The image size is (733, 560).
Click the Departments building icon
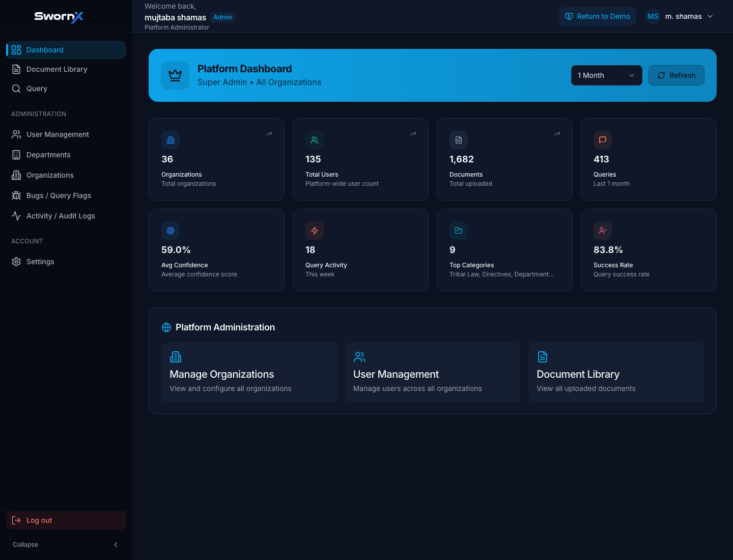[16, 155]
